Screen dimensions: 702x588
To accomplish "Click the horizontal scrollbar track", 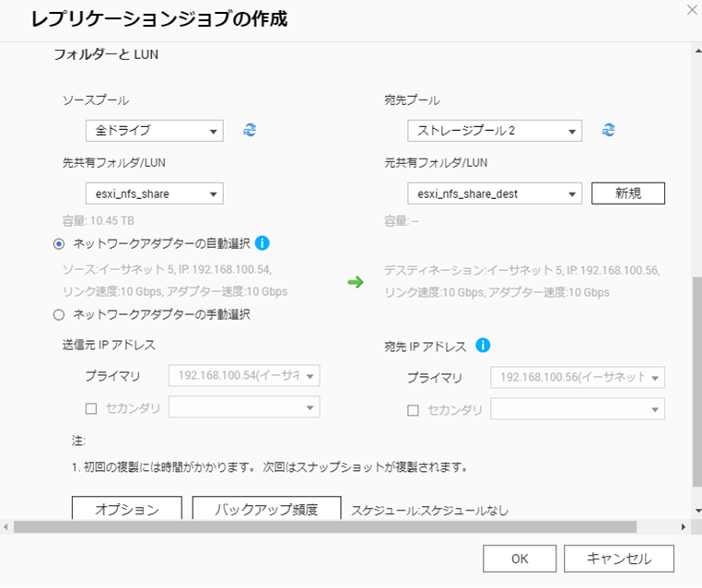I will pos(659,527).
